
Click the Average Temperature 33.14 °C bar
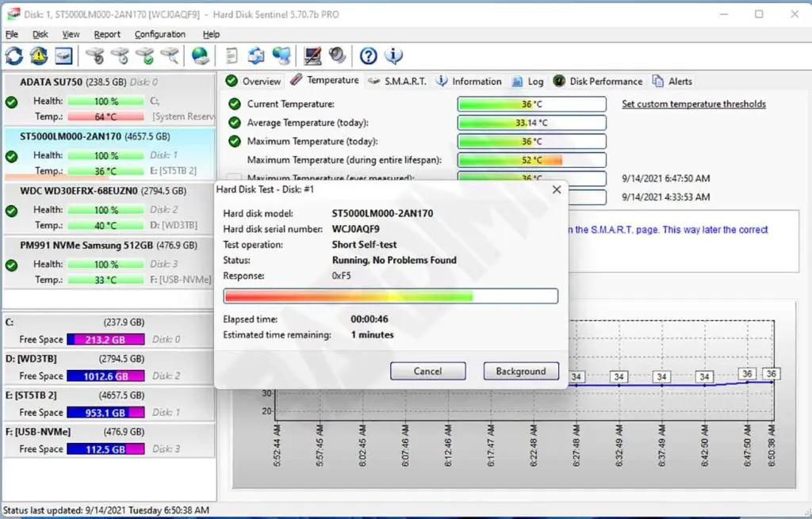(x=532, y=123)
